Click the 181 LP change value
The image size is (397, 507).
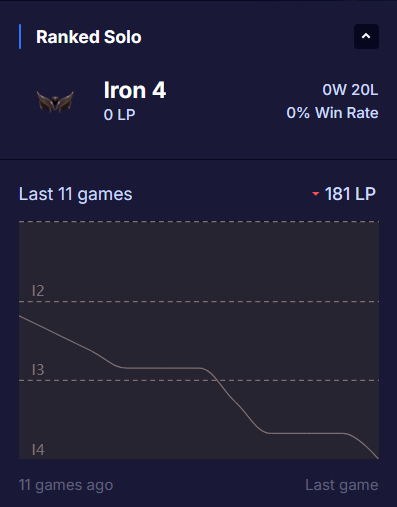click(x=350, y=194)
